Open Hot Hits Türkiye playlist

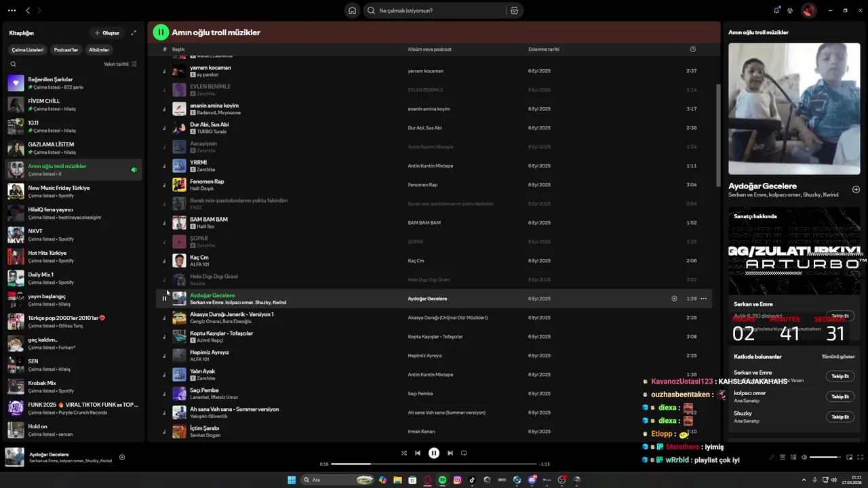[x=73, y=256]
